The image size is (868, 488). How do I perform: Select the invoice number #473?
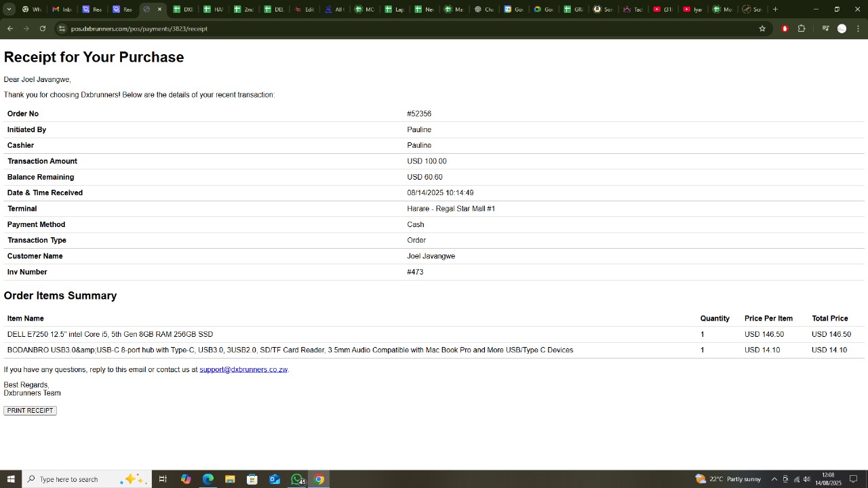click(415, 272)
